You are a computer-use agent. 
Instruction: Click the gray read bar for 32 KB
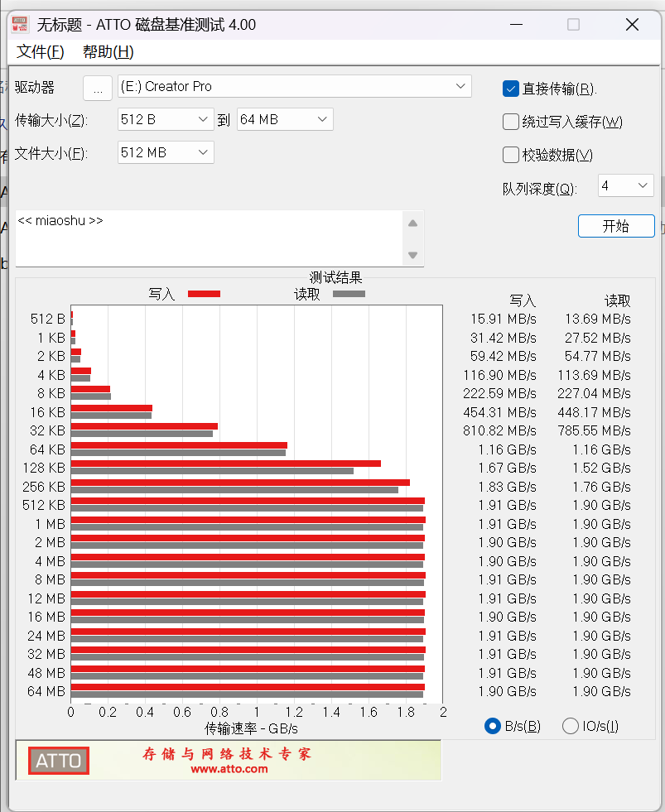[142, 434]
